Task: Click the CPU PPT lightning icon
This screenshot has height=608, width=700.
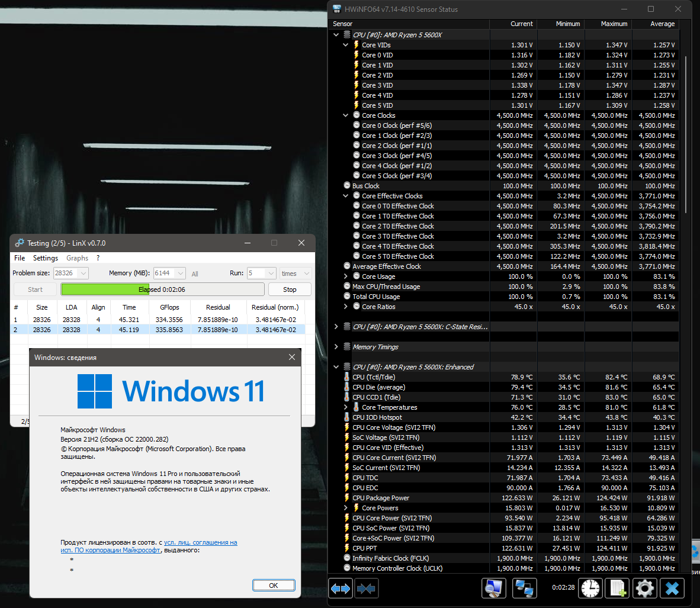Action: (x=347, y=548)
